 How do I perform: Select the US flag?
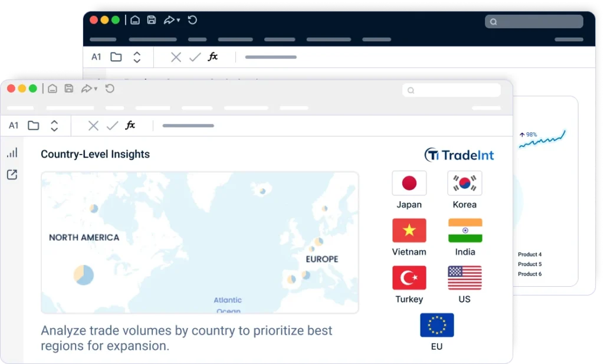(465, 278)
